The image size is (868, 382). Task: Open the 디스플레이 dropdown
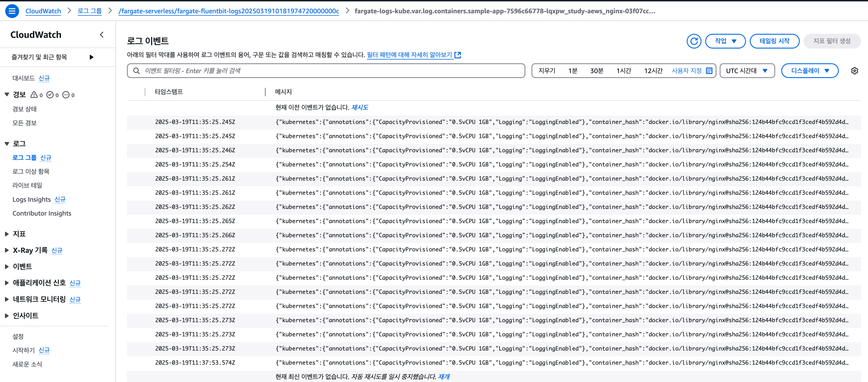pos(809,71)
